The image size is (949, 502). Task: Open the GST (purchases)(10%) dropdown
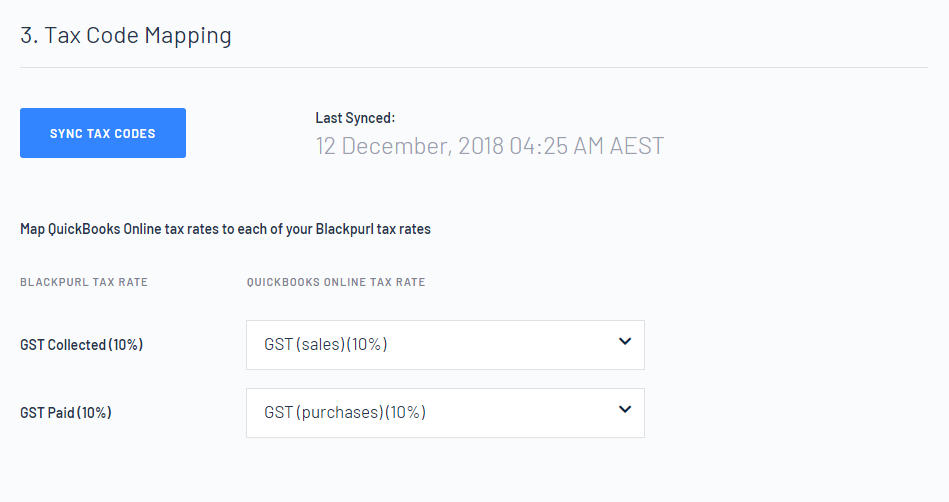445,413
